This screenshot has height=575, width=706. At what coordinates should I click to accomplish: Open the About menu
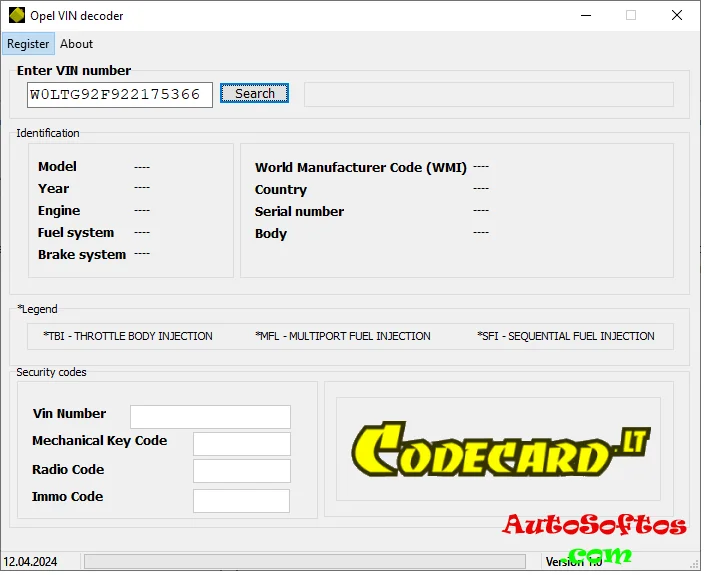pos(76,44)
